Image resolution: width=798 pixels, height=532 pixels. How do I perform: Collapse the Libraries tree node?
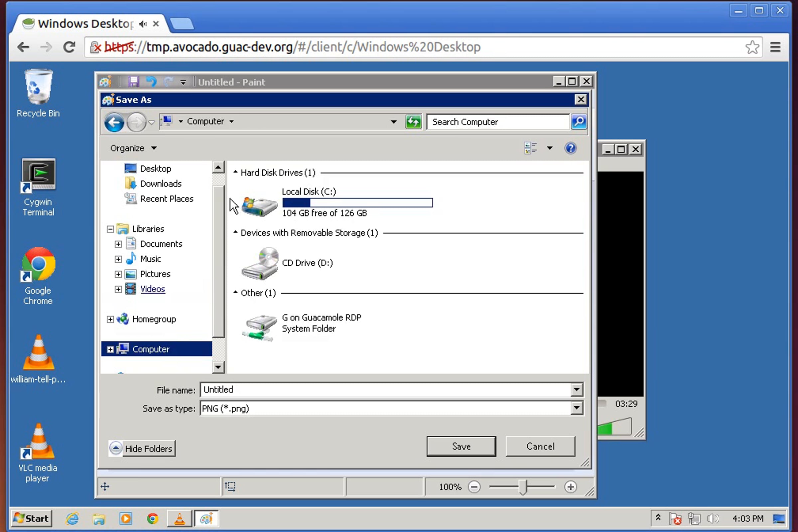pyautogui.click(x=110, y=229)
